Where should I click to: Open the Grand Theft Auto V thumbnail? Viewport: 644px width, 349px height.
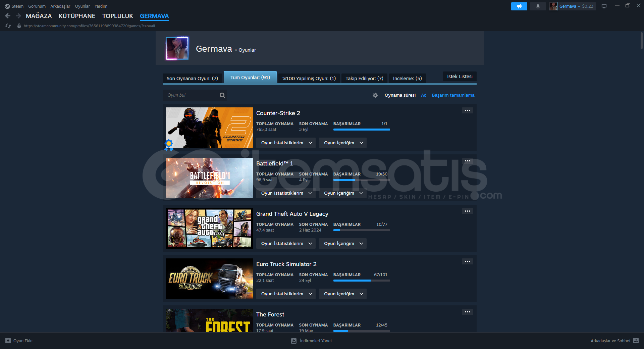pos(209,228)
